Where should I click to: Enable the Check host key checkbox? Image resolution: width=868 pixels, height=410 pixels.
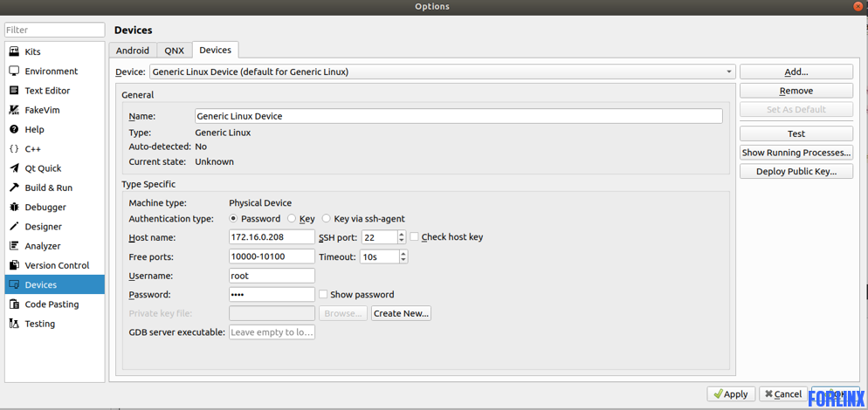click(x=415, y=237)
